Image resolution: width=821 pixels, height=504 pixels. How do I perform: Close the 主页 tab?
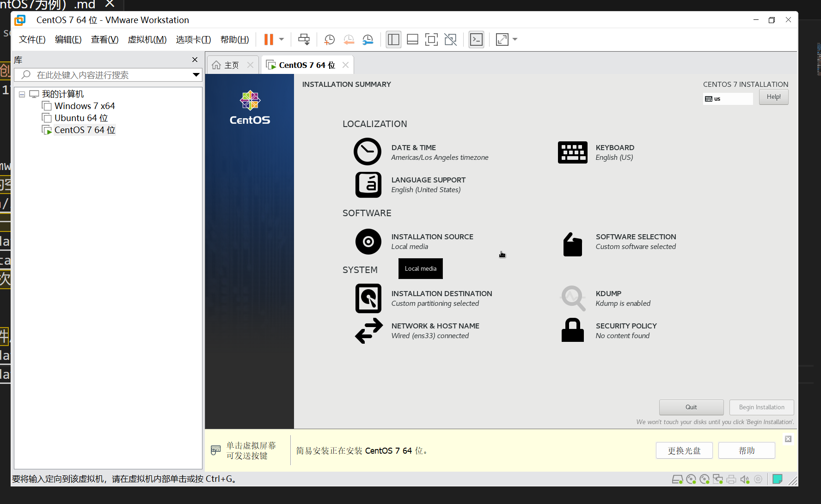coord(250,65)
